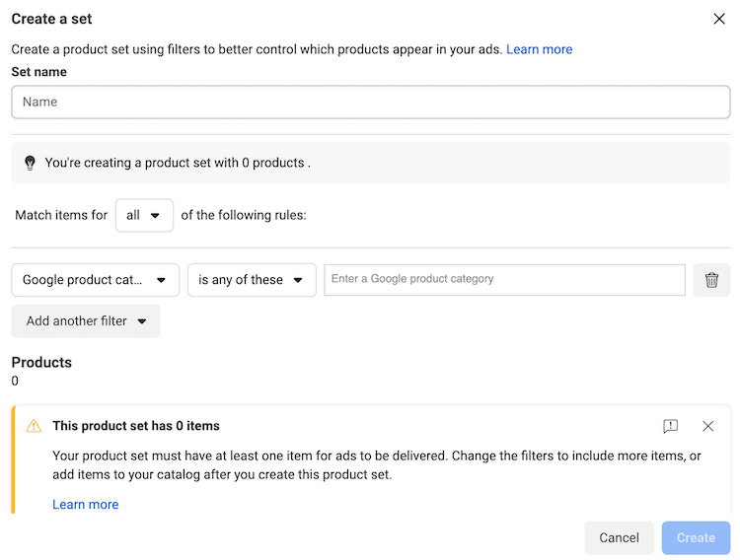
Task: Click the Enter a Google product category field
Action: (x=504, y=279)
